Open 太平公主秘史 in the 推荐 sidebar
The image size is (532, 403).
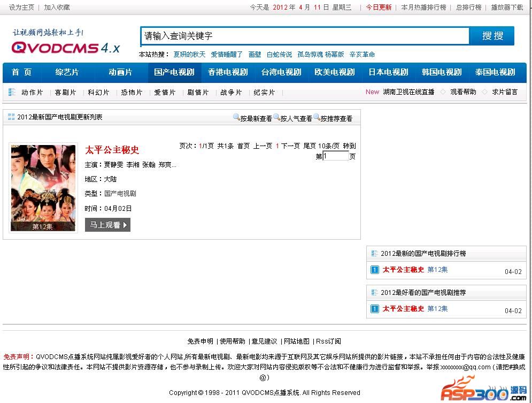[403, 309]
